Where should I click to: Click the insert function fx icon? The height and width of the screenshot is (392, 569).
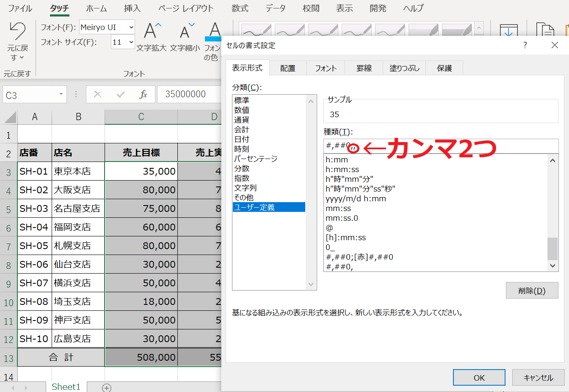(x=143, y=94)
